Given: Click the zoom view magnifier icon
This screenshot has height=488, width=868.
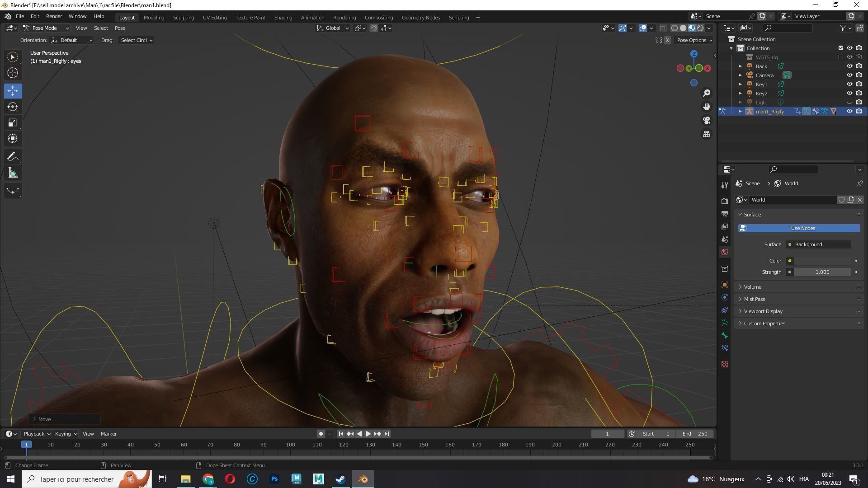Looking at the screenshot, I should tap(707, 93).
